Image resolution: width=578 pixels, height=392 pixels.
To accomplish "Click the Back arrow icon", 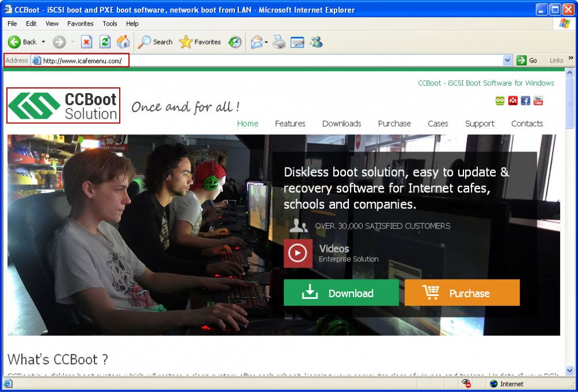I will pyautogui.click(x=14, y=42).
